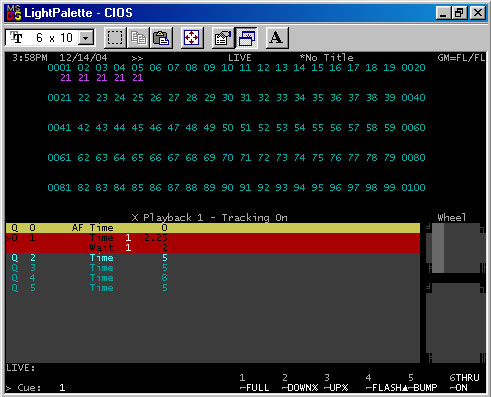Select cue Q 2 in playback list
491x397 pixels.
pos(212,258)
